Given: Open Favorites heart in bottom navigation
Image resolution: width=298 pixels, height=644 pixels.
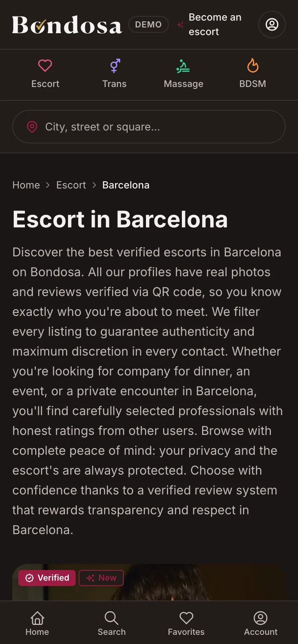Looking at the screenshot, I should tap(186, 623).
